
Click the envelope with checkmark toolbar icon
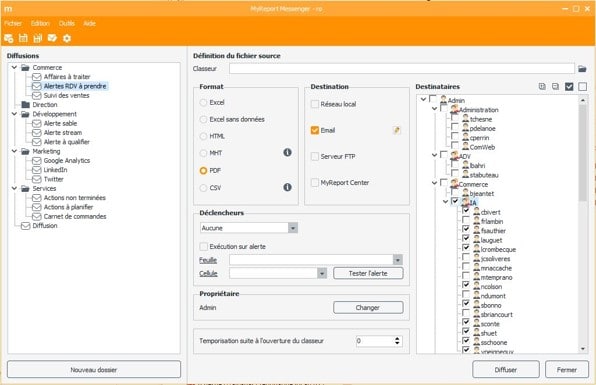(x=52, y=38)
